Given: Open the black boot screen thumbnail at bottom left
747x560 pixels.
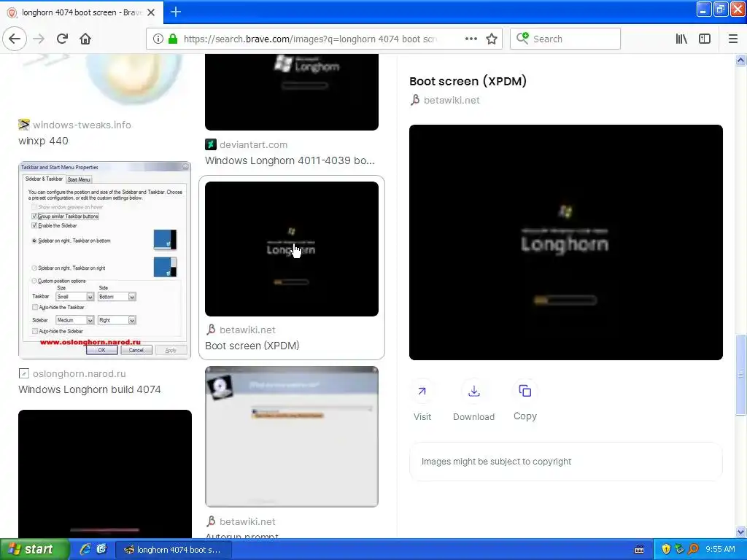Looking at the screenshot, I should coord(105,474).
